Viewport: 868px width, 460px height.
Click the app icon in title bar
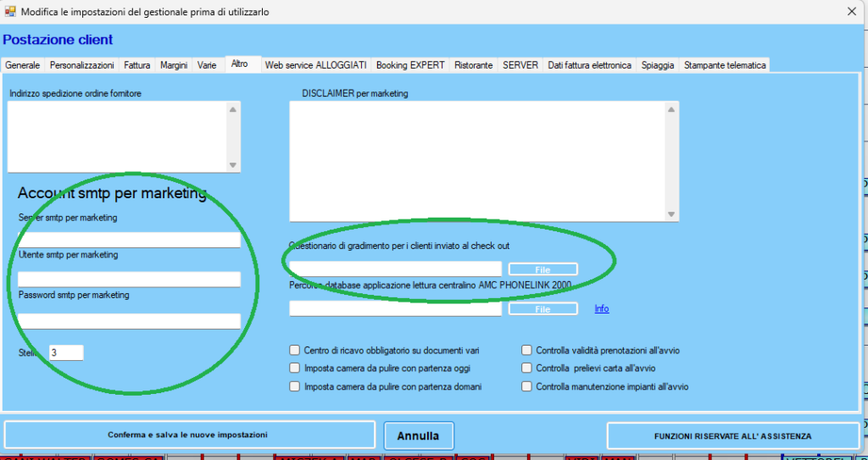[11, 11]
